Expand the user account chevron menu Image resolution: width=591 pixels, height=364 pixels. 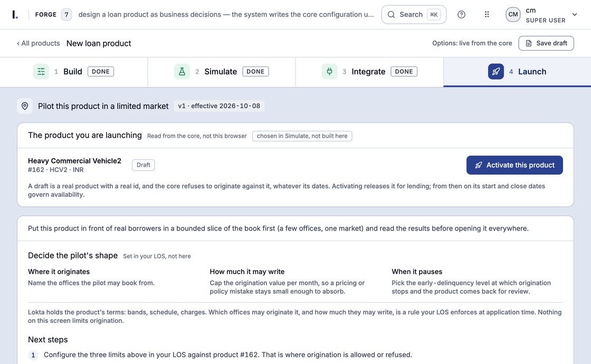click(x=575, y=15)
